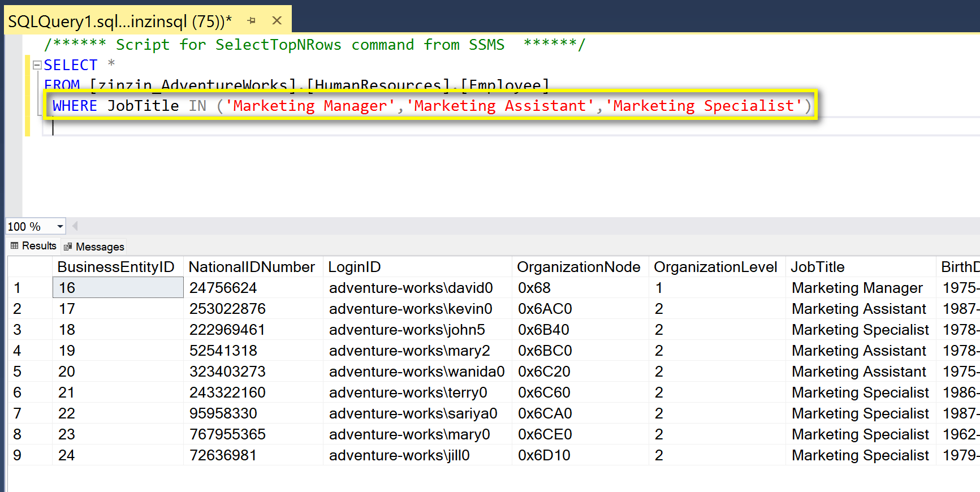Click the IN keyword in the WHERE clause
This screenshot has width=980, height=492.
197,106
